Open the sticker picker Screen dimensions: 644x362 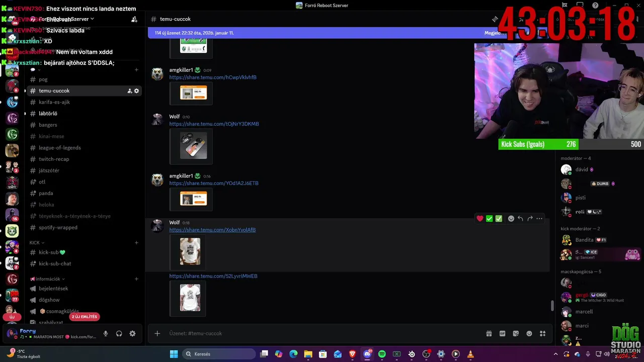pos(516,333)
